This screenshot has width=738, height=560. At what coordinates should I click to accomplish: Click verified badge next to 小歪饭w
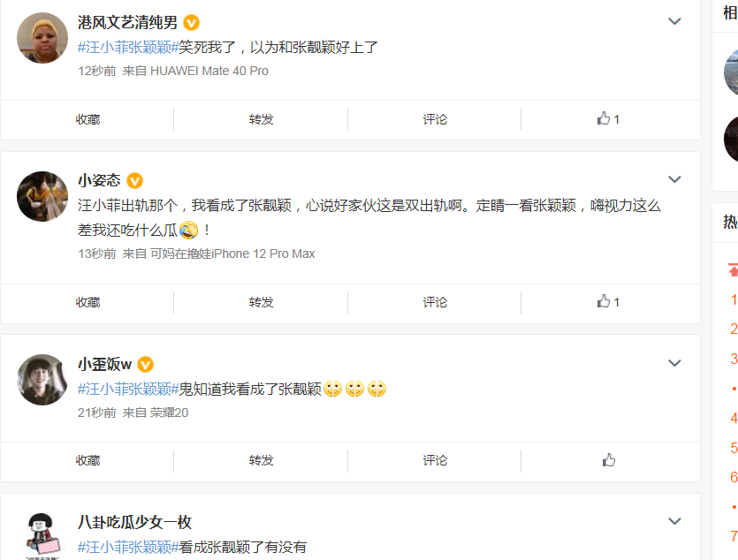pyautogui.click(x=146, y=364)
